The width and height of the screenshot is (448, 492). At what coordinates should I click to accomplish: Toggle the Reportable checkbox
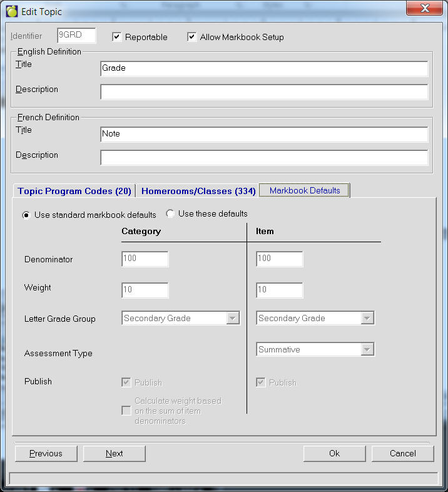click(x=116, y=37)
